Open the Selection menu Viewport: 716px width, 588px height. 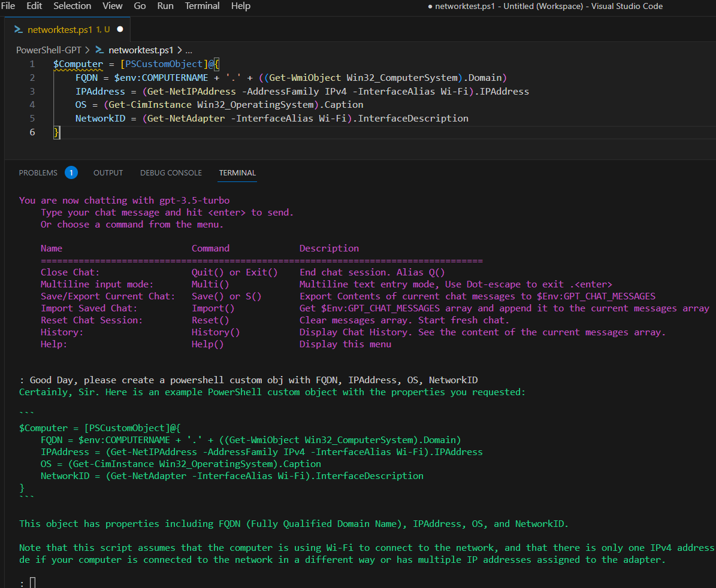click(72, 6)
